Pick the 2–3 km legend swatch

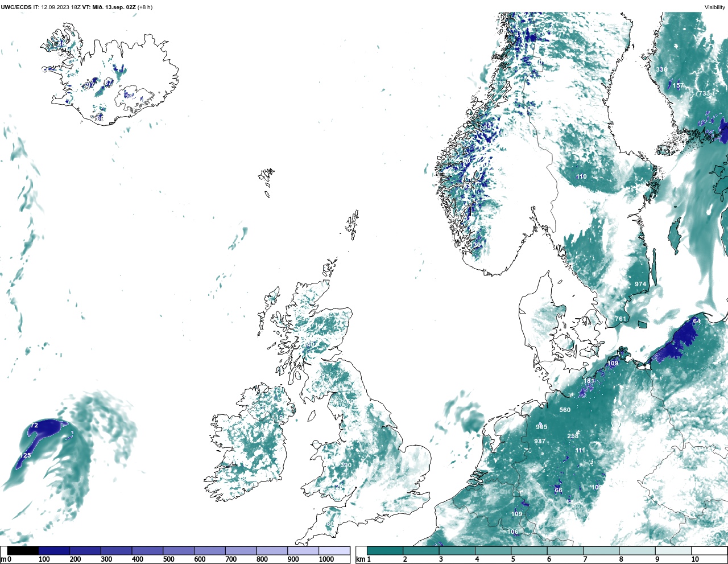click(421, 551)
